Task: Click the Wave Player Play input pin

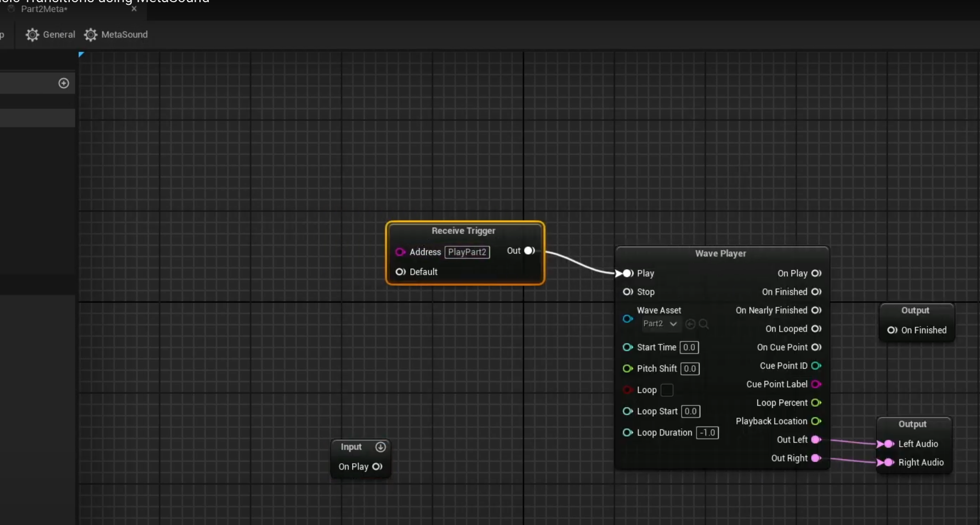Action: click(x=628, y=273)
